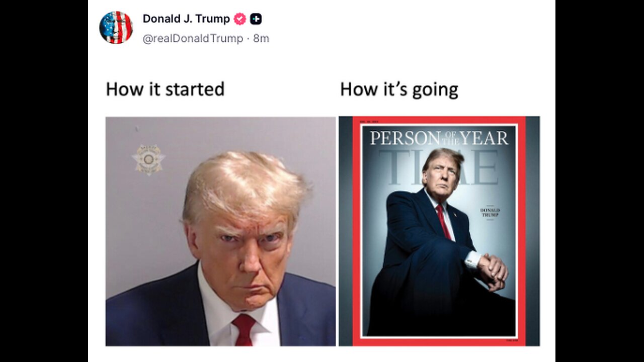Open the Donald J. Trump display name
The height and width of the screenshot is (362, 644).
click(186, 19)
